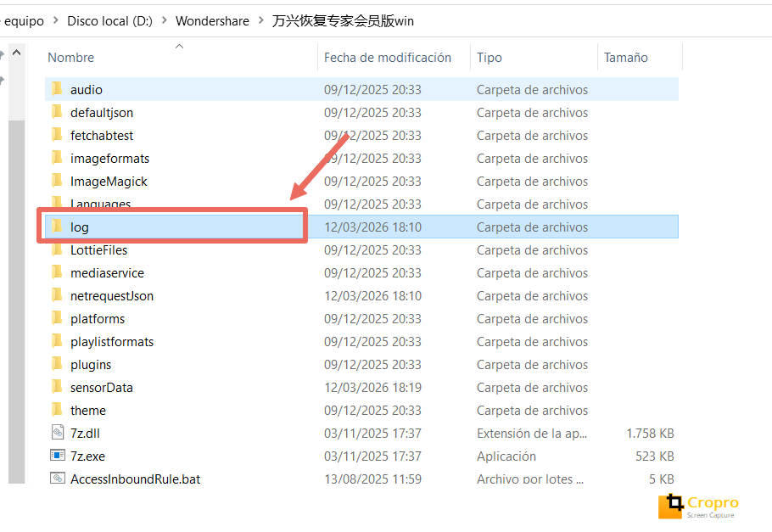Sort by the Nombre column header
Screen dimensions: 772x532
[x=70, y=58]
